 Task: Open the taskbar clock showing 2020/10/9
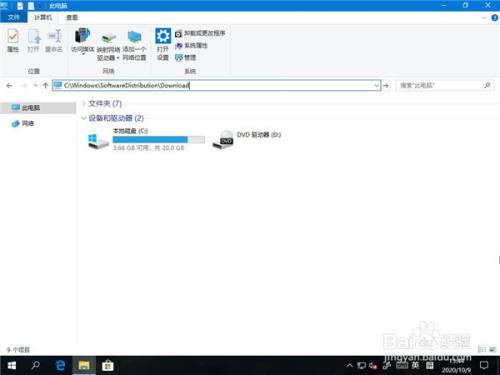click(456, 366)
